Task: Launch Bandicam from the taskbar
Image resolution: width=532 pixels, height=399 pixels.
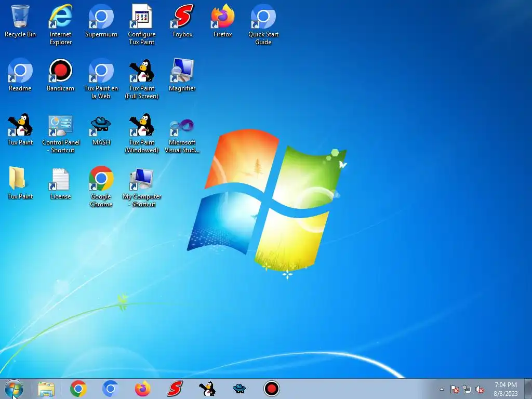Action: pos(271,389)
